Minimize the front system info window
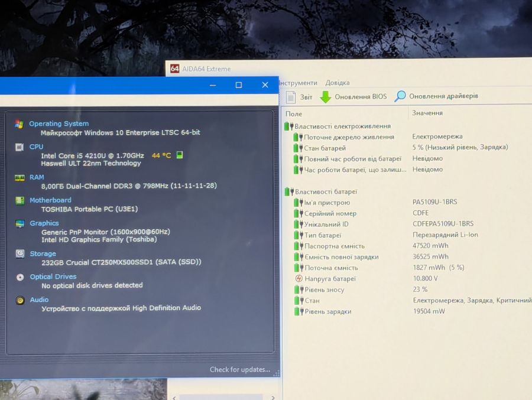Image resolution: width=532 pixels, height=400 pixels. point(213,85)
